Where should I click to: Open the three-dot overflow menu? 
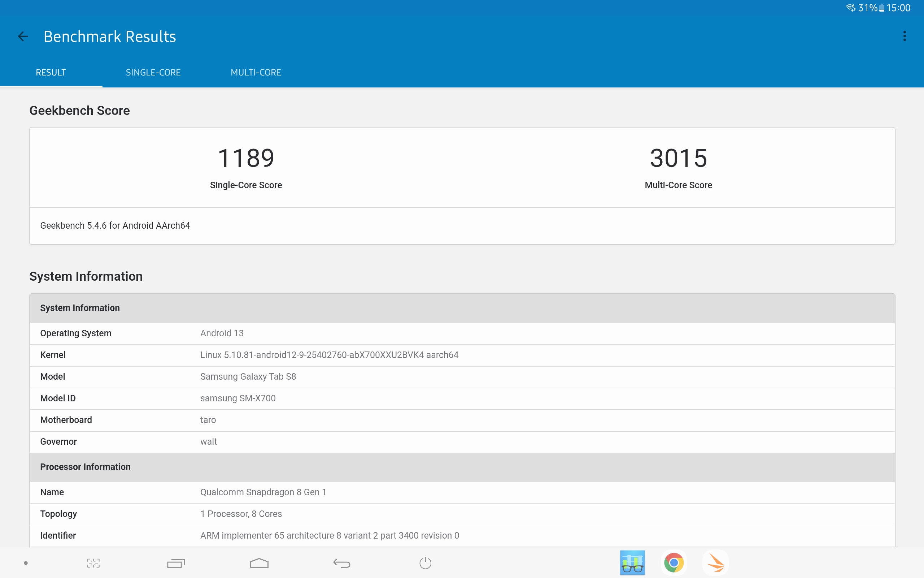(904, 36)
